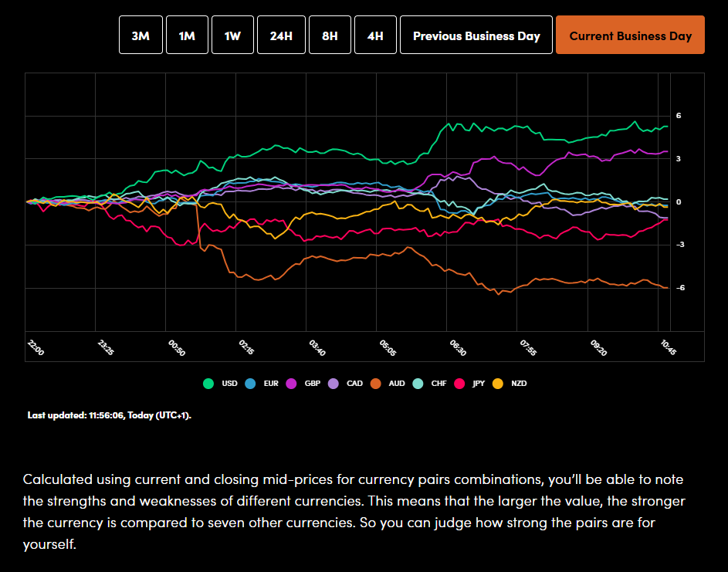Show the 1W time range
Viewport: 728px width, 572px height.
coord(232,36)
